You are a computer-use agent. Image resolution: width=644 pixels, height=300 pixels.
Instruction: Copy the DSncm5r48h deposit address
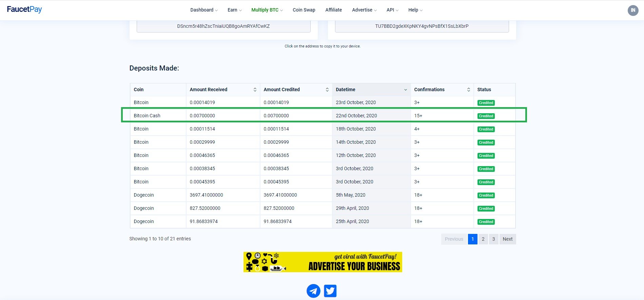click(223, 26)
